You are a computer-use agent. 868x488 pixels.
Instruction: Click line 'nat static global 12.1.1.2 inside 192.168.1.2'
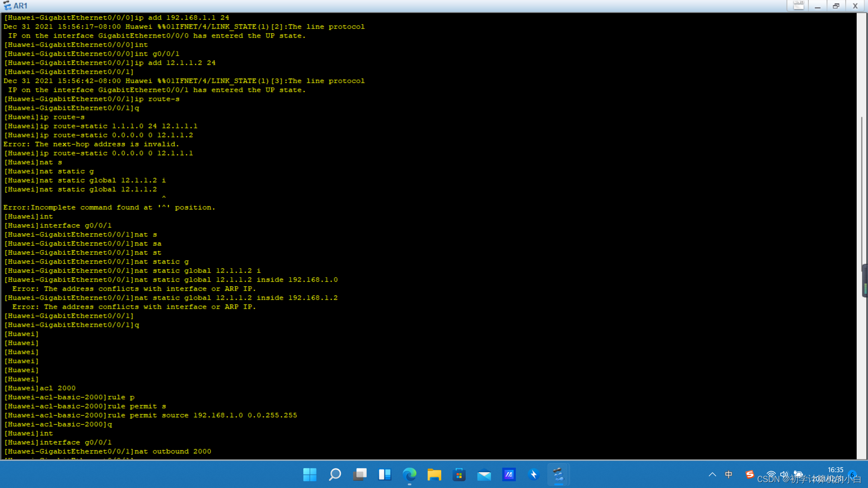(x=171, y=298)
